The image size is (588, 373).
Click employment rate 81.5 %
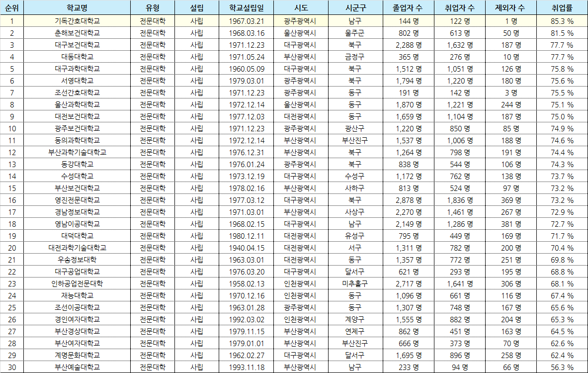point(562,33)
